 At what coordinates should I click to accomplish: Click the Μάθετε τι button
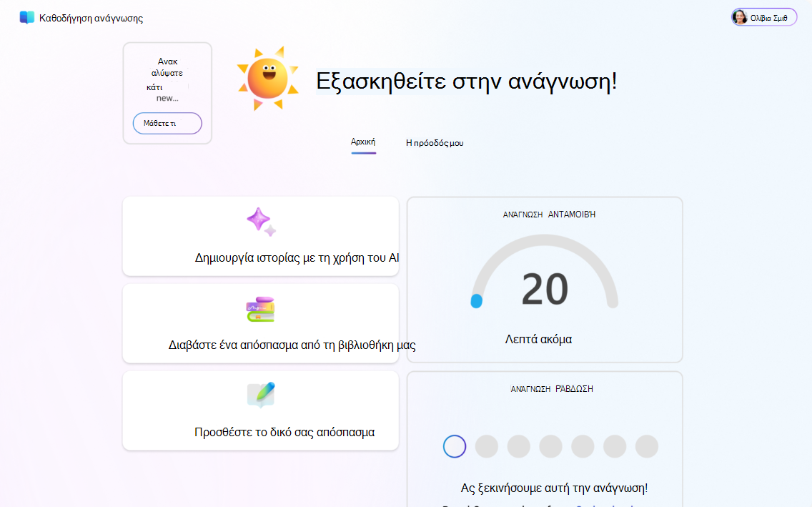tap(167, 123)
